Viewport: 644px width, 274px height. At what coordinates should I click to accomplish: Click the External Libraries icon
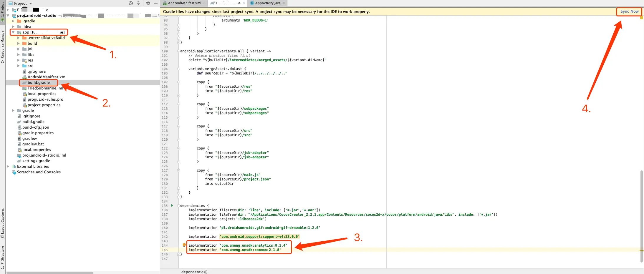[x=14, y=166]
